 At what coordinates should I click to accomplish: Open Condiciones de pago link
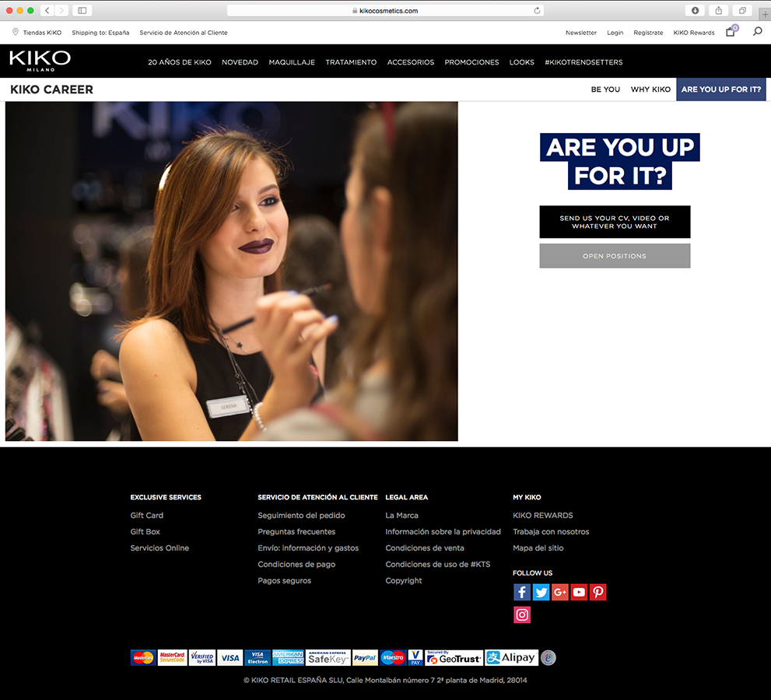click(296, 565)
